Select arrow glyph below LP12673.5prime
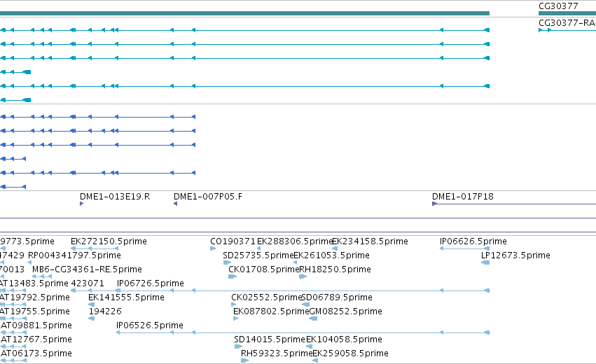Image resolution: width=596 pixels, height=364 pixels. tap(485, 262)
